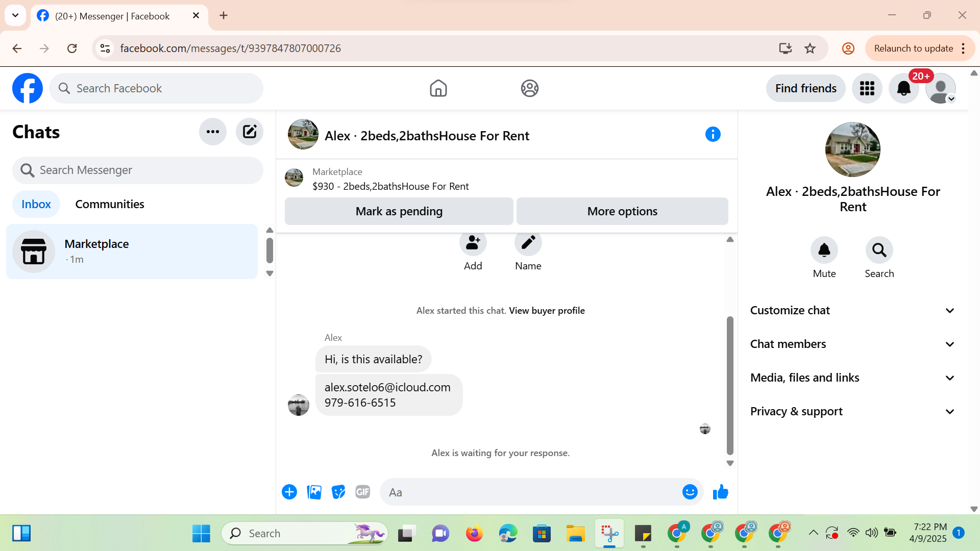Open the Windows Start menu
Screen dimensions: 980x551
click(201, 534)
